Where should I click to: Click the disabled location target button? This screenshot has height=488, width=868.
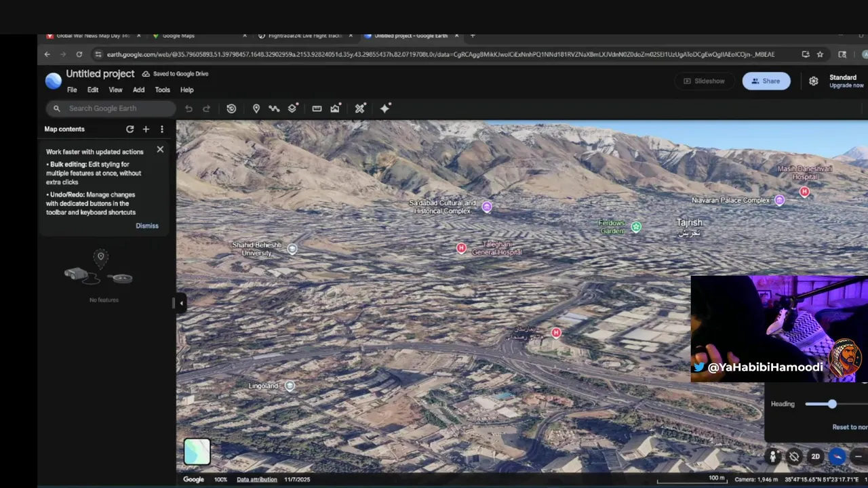[794, 457]
